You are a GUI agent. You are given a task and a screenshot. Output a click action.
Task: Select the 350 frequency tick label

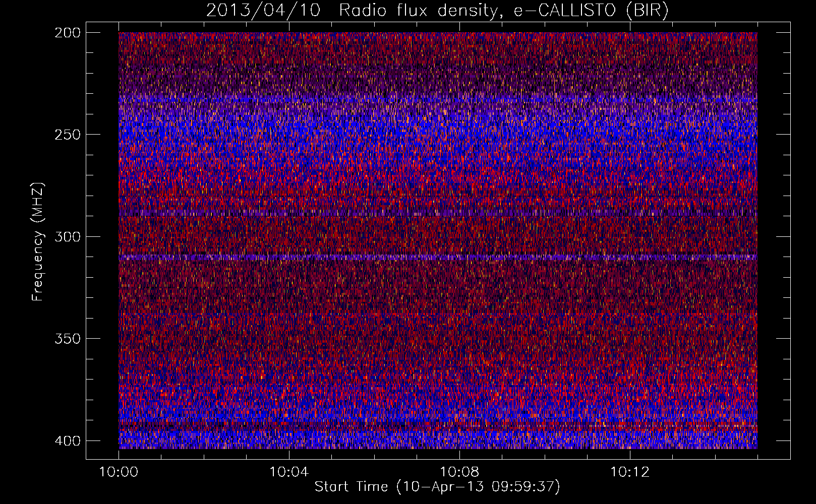click(67, 339)
